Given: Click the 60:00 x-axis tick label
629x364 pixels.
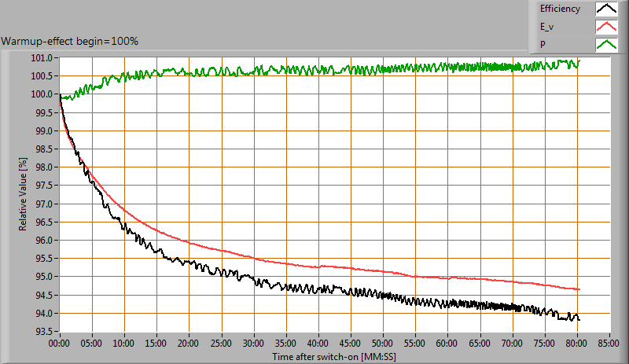Looking at the screenshot, I should [x=447, y=343].
